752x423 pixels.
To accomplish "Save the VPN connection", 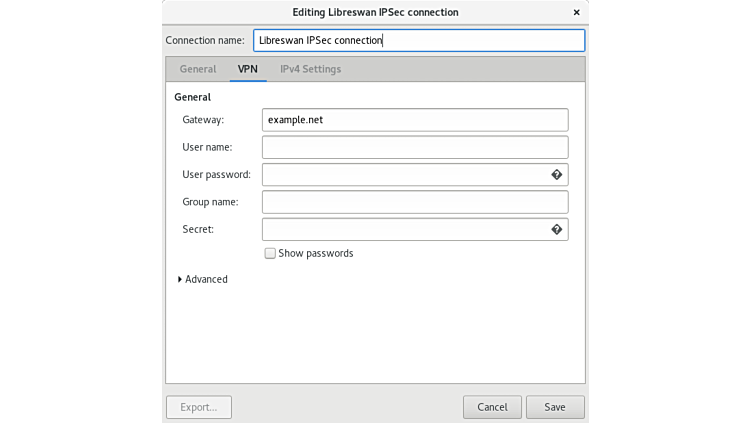I will coord(554,407).
